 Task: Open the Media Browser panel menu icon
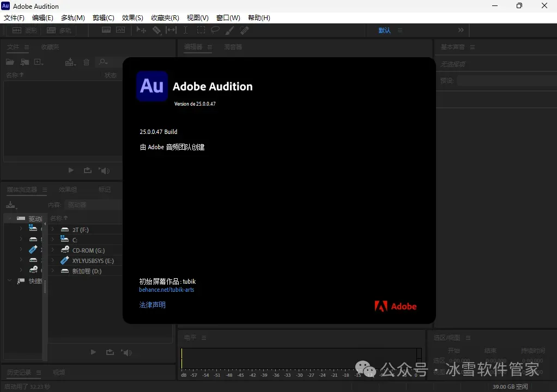click(x=45, y=190)
